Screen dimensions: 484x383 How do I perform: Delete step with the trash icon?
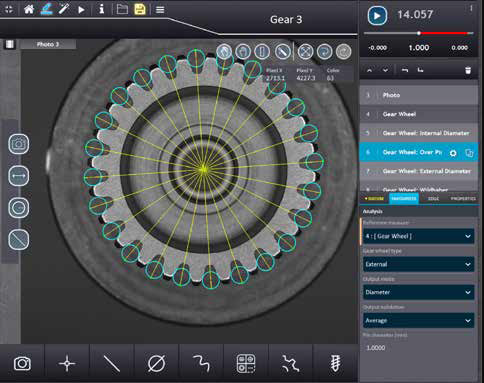(x=468, y=70)
